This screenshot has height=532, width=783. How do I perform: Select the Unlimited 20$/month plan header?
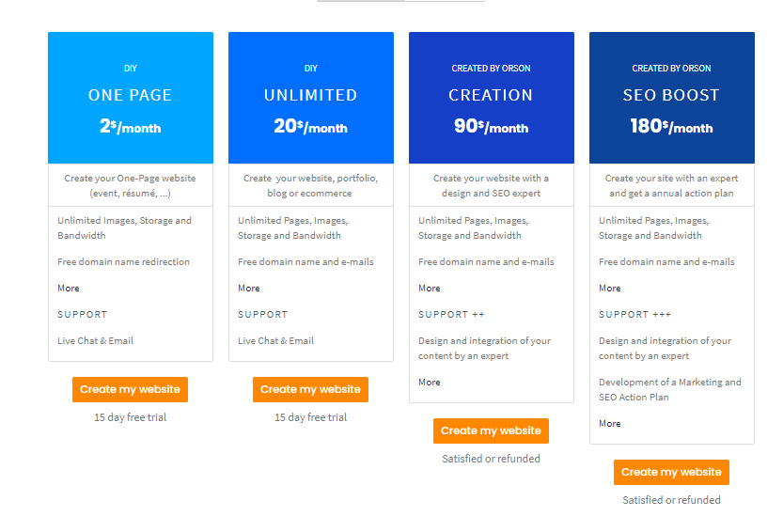310,98
